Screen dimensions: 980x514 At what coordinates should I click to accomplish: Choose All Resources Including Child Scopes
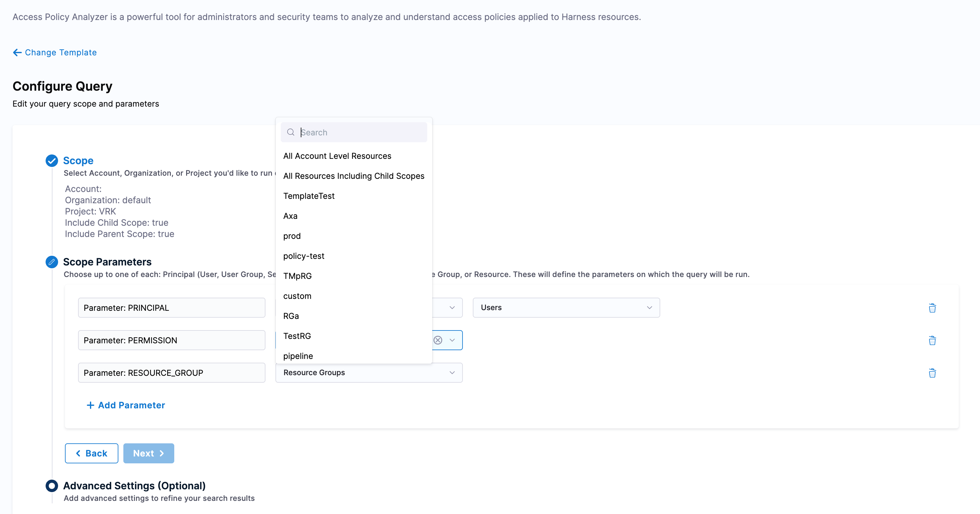tap(354, 176)
